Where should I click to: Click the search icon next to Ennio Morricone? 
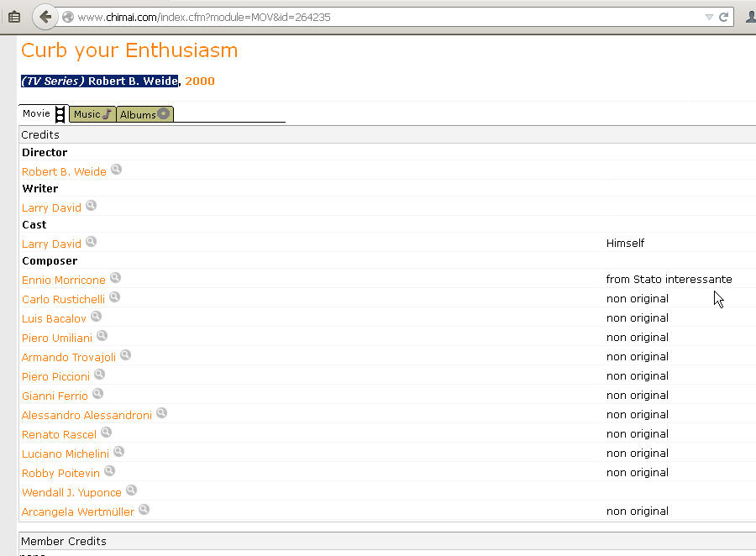[115, 278]
